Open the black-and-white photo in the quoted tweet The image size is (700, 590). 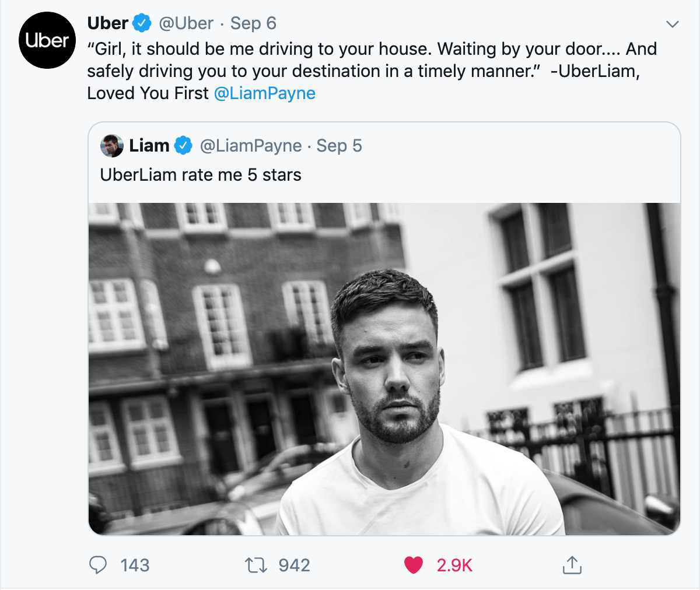pyautogui.click(x=384, y=368)
